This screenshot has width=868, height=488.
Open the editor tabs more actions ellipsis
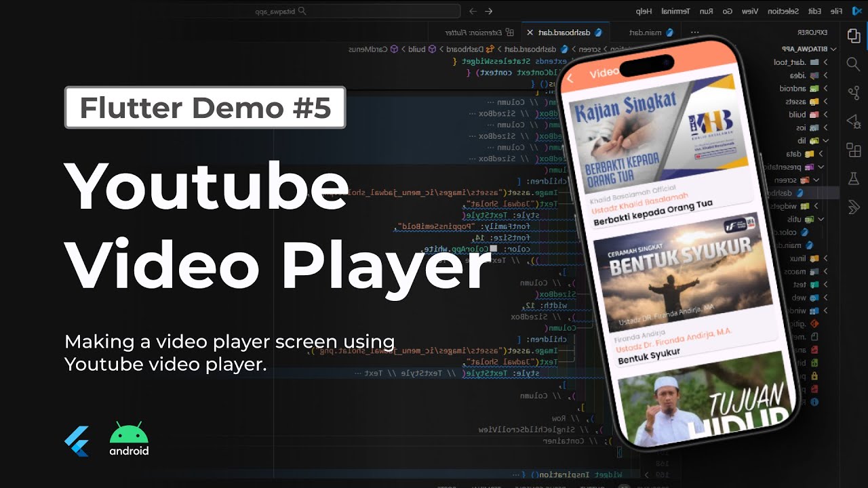pyautogui.click(x=695, y=33)
